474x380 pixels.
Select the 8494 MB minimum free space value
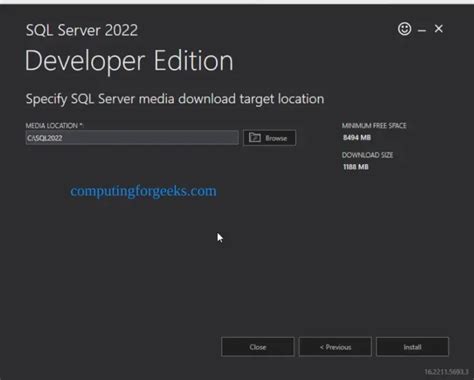(x=357, y=137)
